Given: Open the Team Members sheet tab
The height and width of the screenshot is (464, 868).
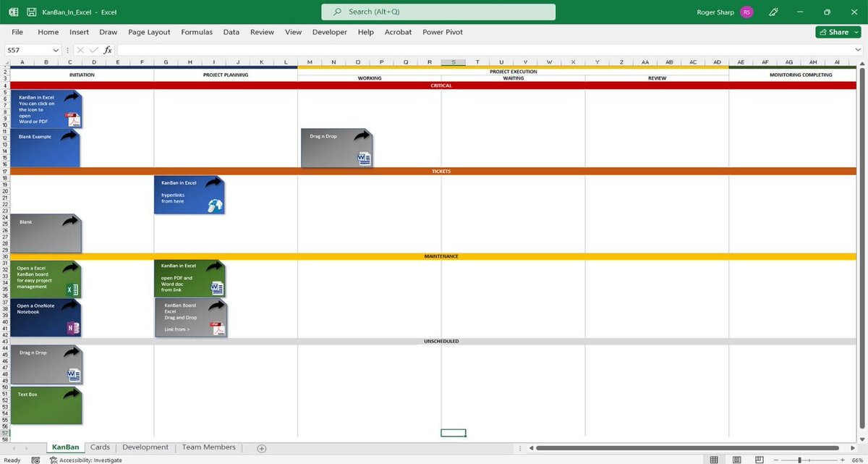Looking at the screenshot, I should coord(209,447).
